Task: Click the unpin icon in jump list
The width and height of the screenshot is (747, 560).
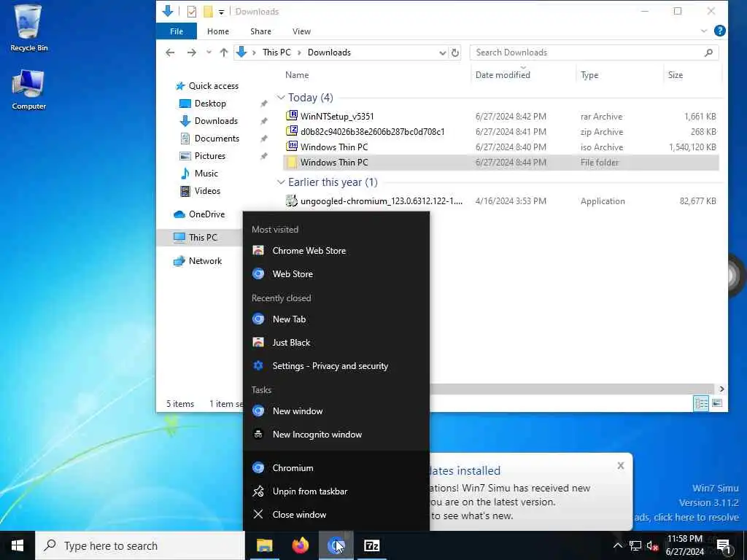Action: click(258, 491)
